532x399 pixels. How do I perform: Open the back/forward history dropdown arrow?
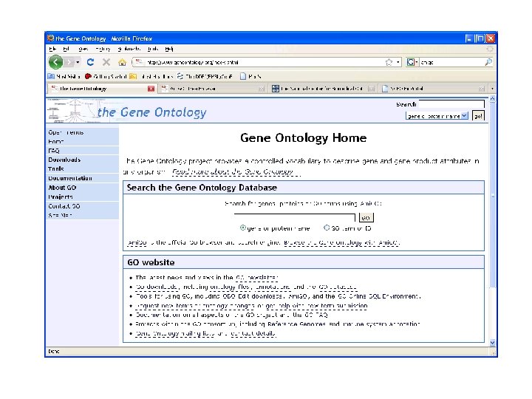point(78,62)
